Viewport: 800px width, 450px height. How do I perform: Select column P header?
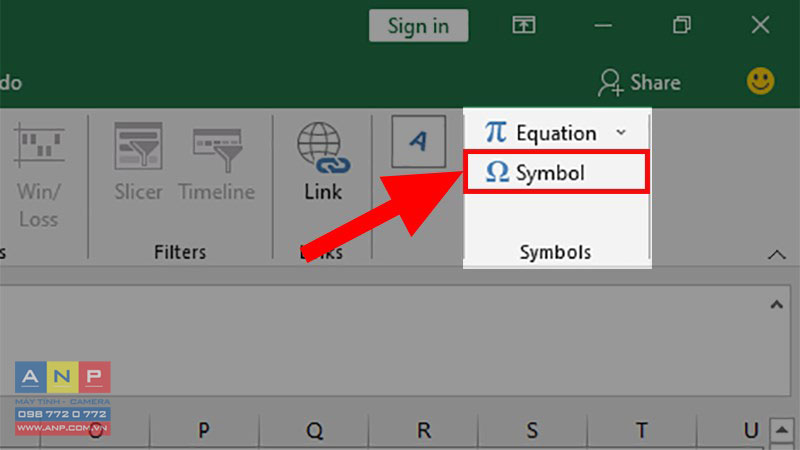(204, 431)
